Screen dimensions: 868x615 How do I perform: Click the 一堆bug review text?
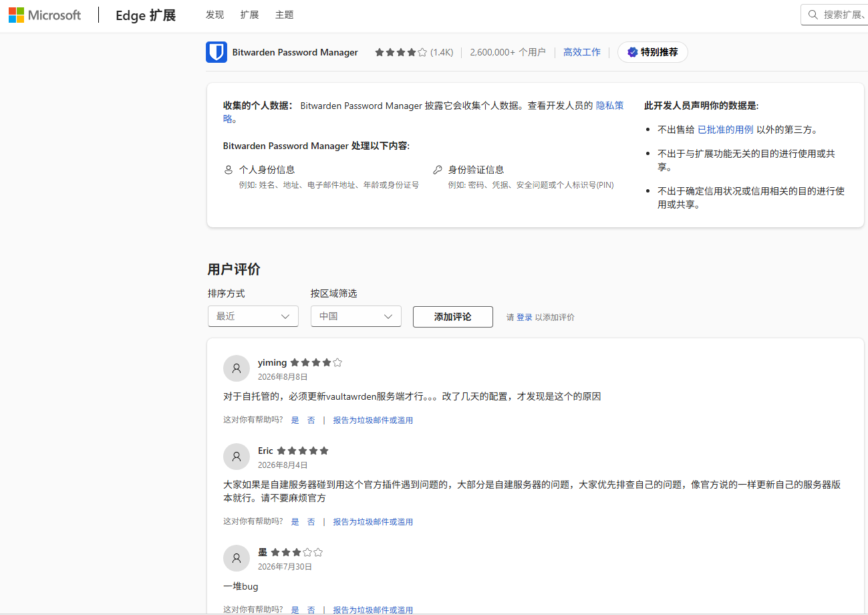coord(241,586)
